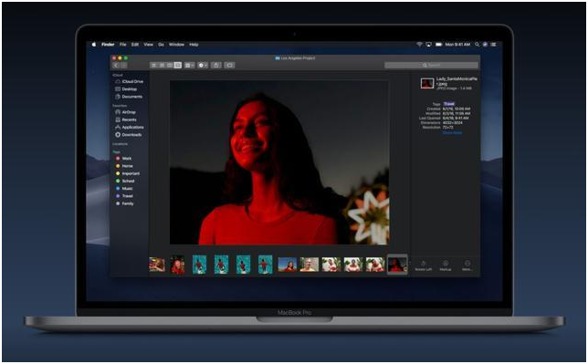Open the group-by arrange dropdown
The height and width of the screenshot is (364, 588).
(189, 65)
